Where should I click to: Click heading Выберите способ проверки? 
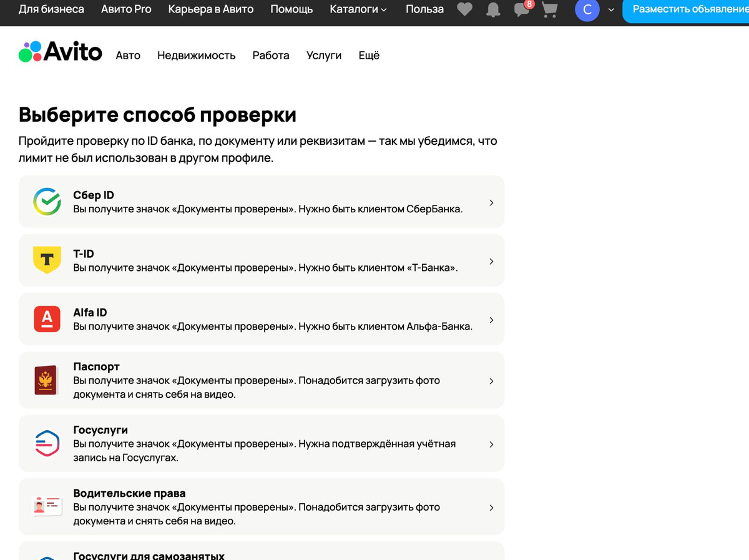pyautogui.click(x=157, y=115)
